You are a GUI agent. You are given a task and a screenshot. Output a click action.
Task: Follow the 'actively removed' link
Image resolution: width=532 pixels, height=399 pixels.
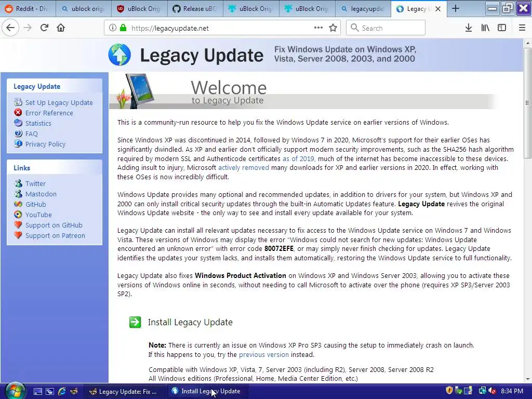[244, 168]
